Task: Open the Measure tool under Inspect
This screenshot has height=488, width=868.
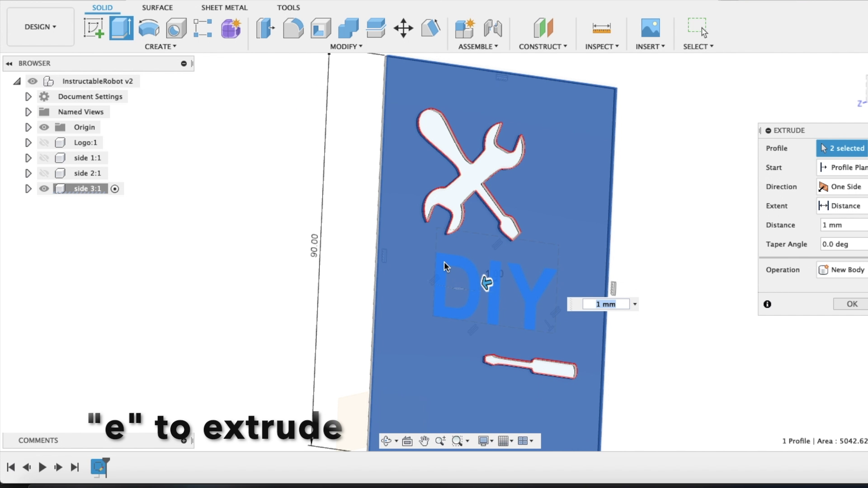Action: point(601,28)
